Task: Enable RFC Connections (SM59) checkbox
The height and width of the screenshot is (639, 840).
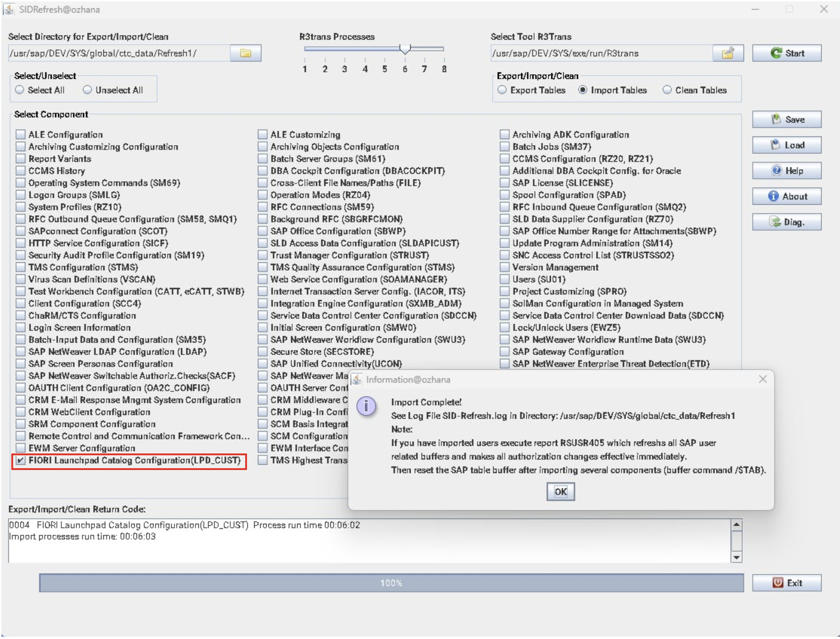Action: [262, 207]
